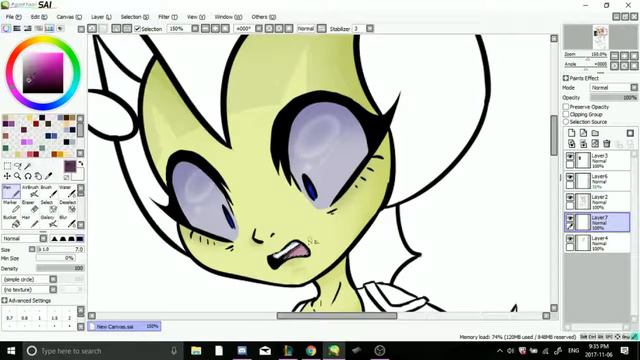
Task: Hide Layer6 with its eye icon
Action: (570, 177)
